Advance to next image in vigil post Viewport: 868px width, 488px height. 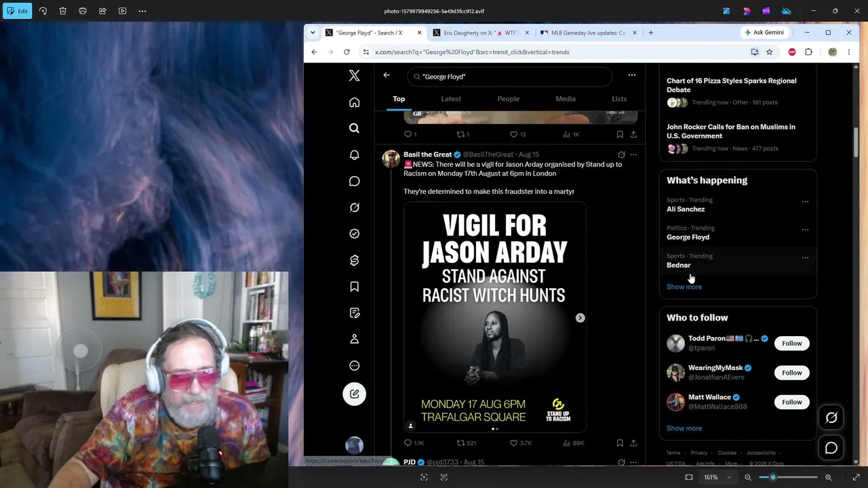[x=580, y=318]
